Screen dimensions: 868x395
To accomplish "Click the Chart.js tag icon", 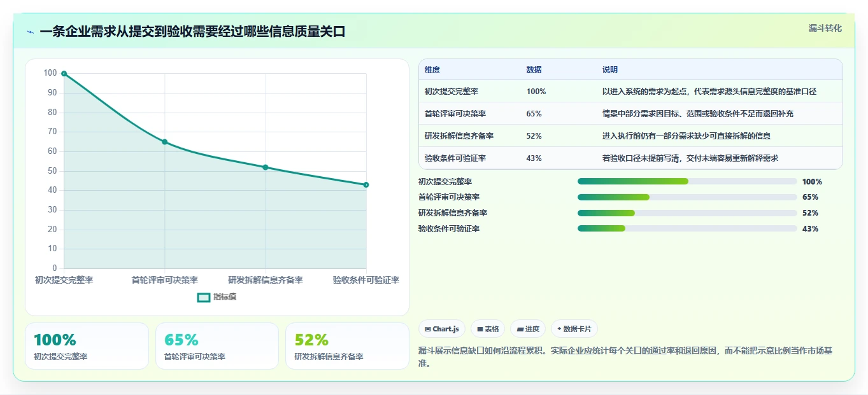I will (428, 329).
